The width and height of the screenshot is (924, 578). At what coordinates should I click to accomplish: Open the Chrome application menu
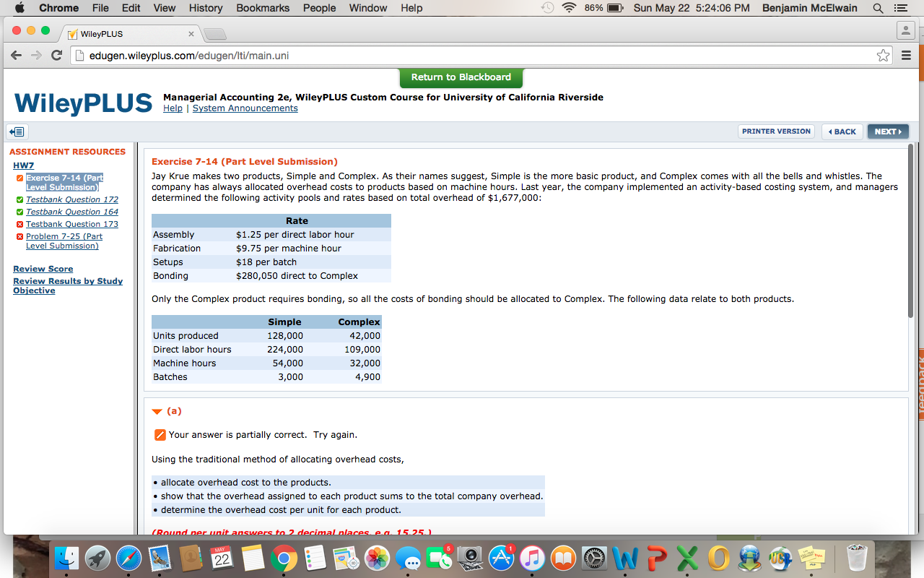coord(58,8)
